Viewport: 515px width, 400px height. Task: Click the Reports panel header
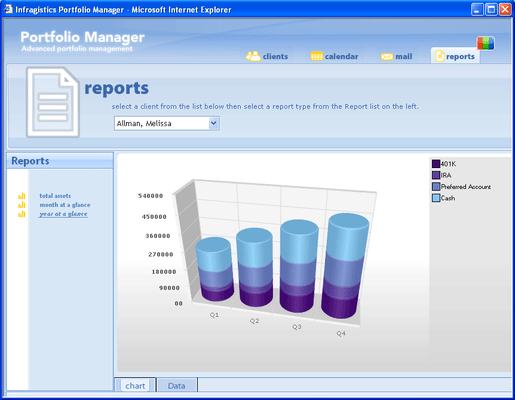60,161
